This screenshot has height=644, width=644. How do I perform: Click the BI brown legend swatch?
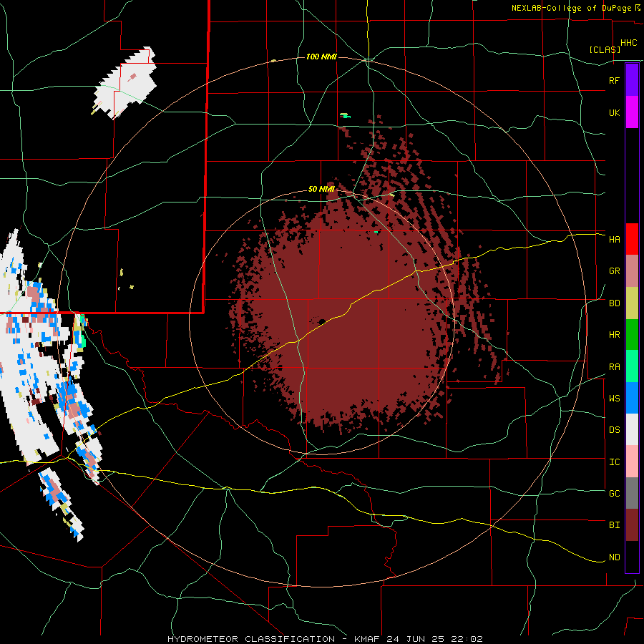632,525
